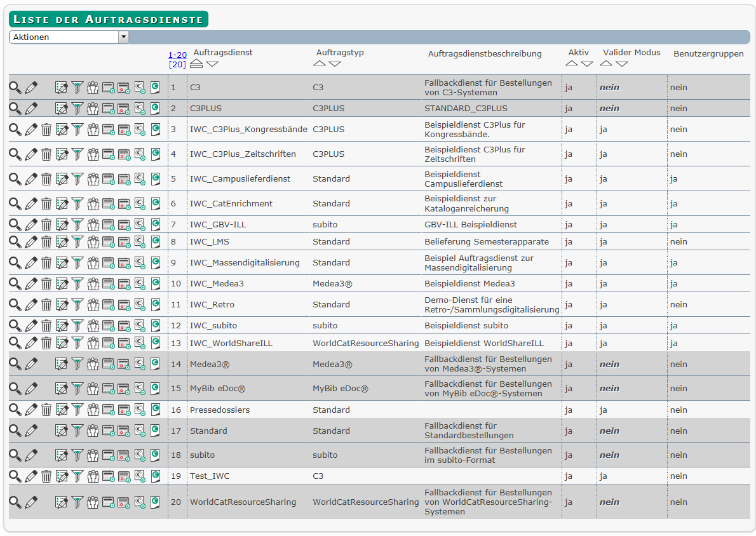Viewport: 756px width, 536px height.
Task: Click the green euro document icon in row 20
Action: click(155, 502)
